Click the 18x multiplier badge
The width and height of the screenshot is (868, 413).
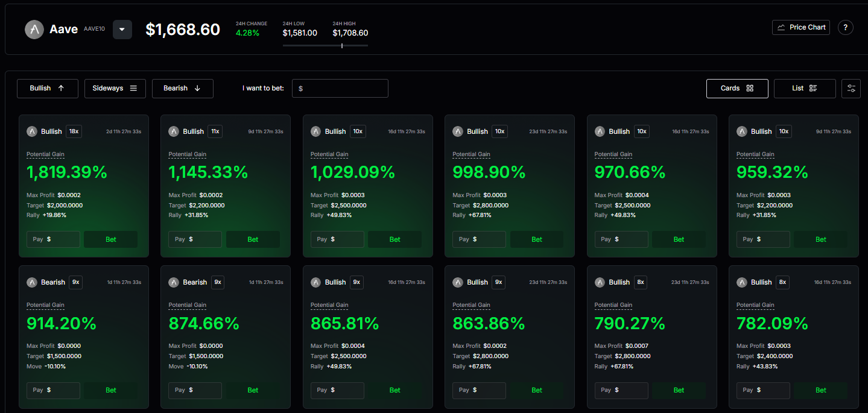point(74,131)
